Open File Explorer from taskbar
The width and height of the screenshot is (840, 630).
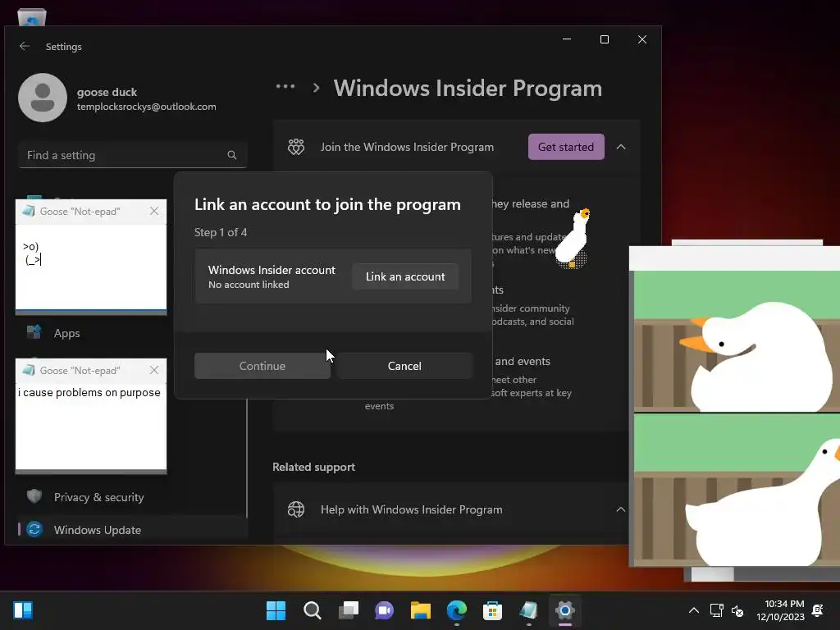[x=421, y=610]
